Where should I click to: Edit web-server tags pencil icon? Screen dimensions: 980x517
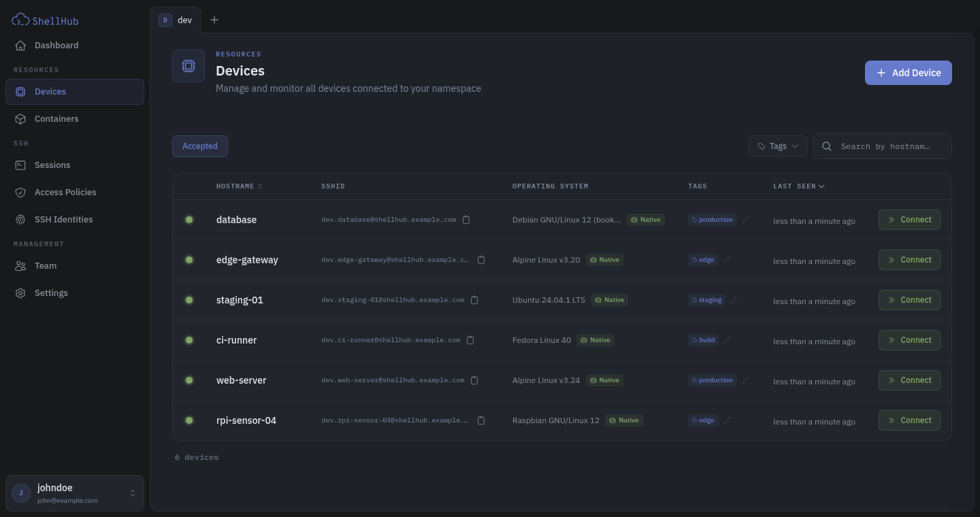[x=745, y=380]
